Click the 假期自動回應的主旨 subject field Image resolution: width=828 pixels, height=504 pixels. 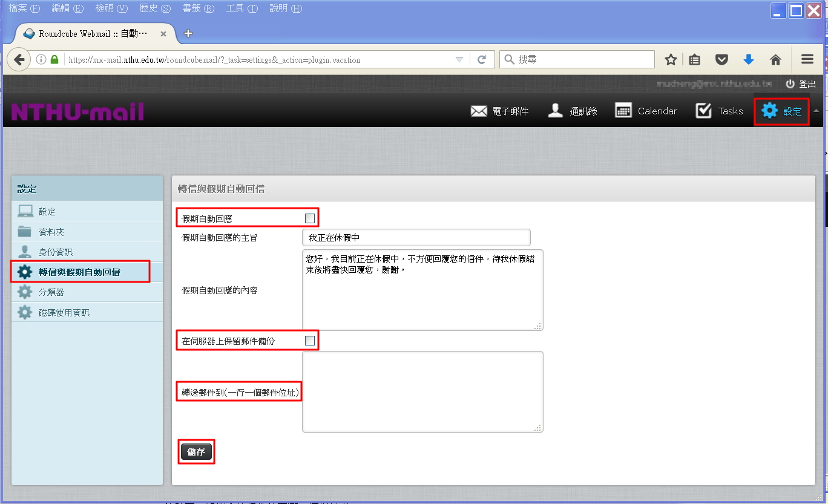pos(416,238)
